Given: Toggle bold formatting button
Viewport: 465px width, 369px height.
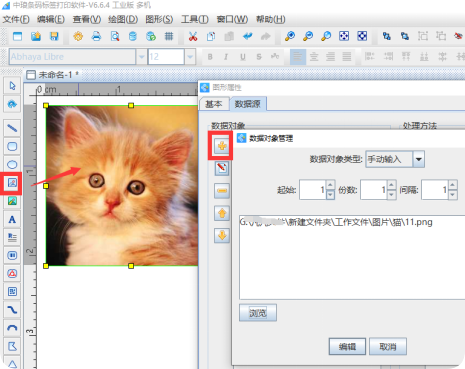Looking at the screenshot, I should (210, 57).
